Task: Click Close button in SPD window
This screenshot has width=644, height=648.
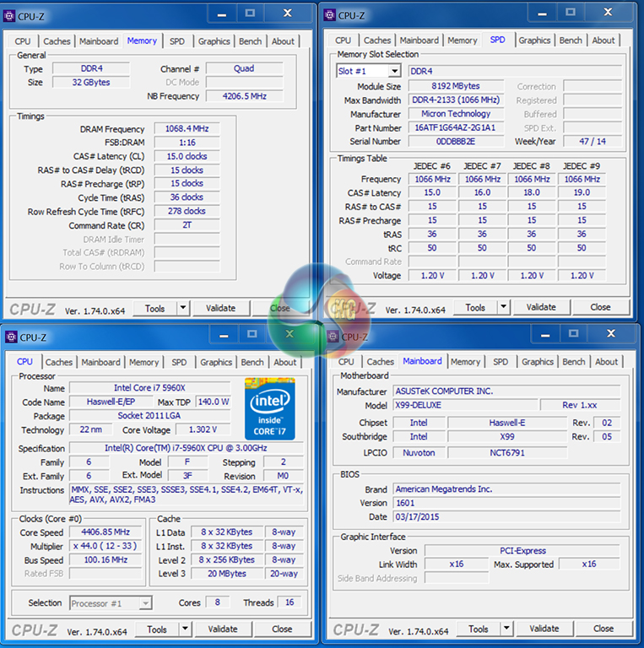Action: (600, 307)
